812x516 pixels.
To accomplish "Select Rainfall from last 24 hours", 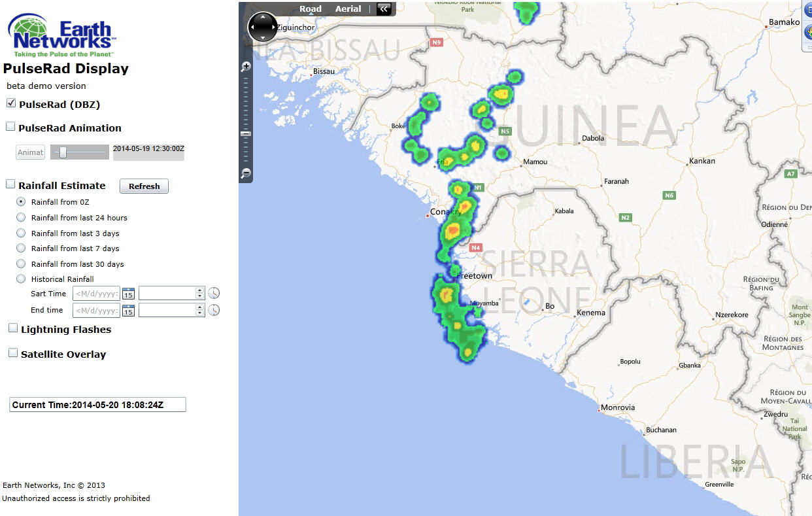I will (x=22, y=218).
